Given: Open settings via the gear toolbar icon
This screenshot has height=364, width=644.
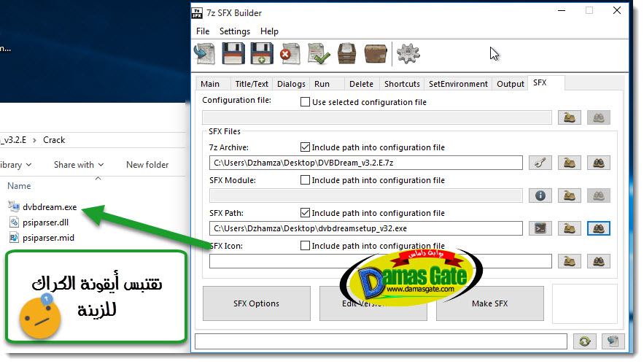Looking at the screenshot, I should tap(408, 53).
